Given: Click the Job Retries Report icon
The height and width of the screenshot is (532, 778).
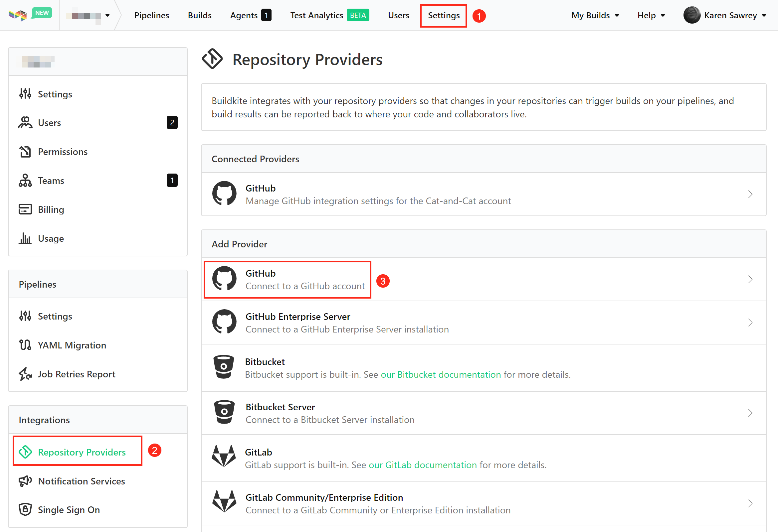Looking at the screenshot, I should click(x=25, y=374).
